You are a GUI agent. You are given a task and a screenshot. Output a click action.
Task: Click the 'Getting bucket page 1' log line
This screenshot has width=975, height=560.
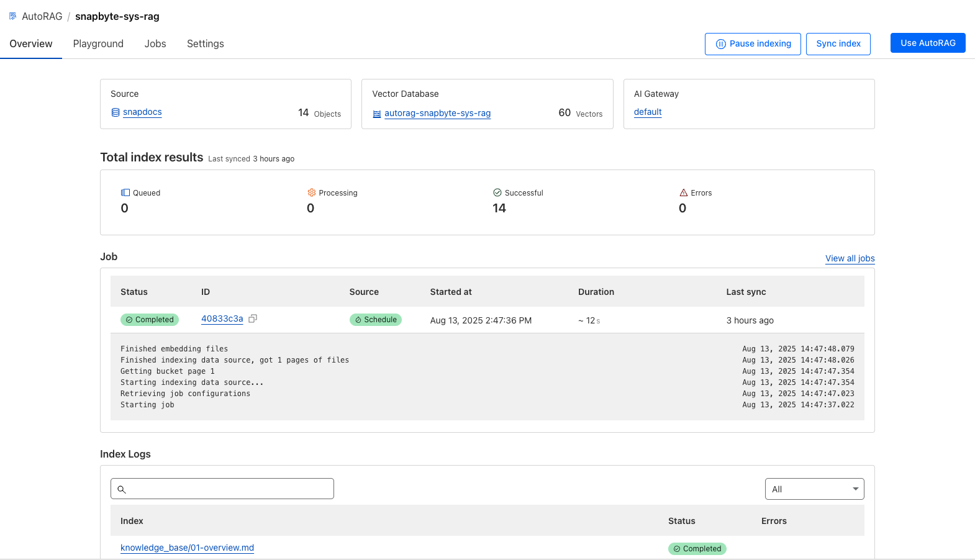(168, 371)
